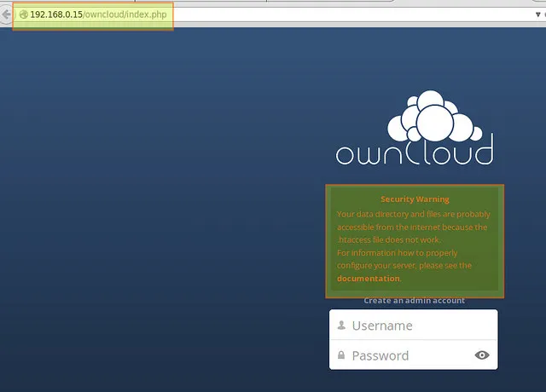Click the Security Warning heading text
The width and height of the screenshot is (546, 392).
tap(415, 199)
